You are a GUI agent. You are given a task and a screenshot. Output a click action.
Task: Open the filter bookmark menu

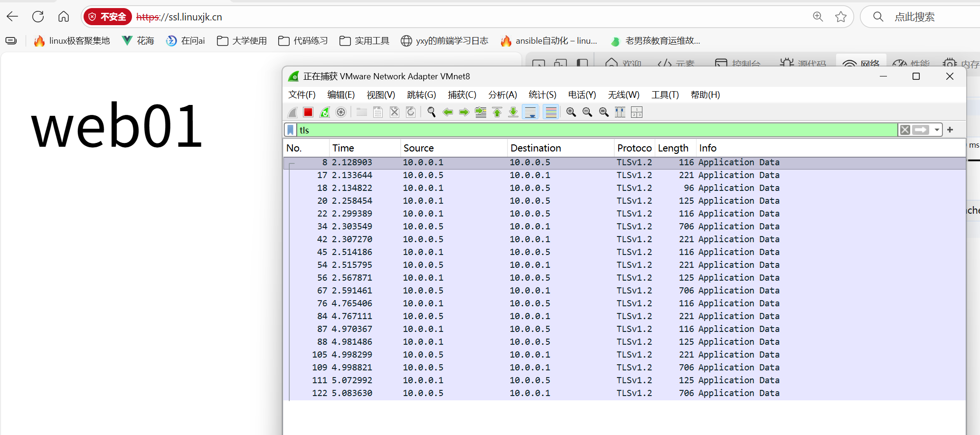point(291,130)
